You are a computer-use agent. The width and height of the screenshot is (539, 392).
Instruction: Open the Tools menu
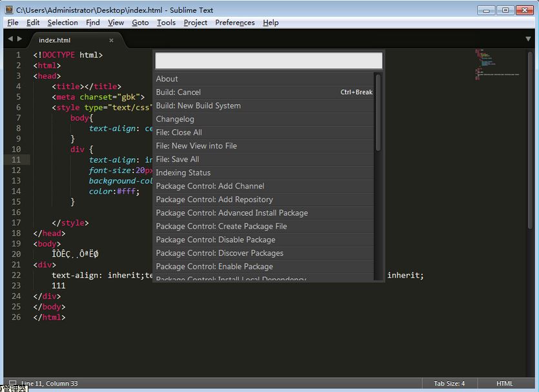[166, 23]
